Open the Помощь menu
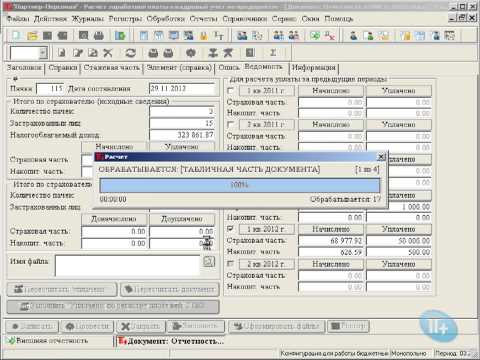The height and width of the screenshot is (360, 480). pyautogui.click(x=338, y=19)
